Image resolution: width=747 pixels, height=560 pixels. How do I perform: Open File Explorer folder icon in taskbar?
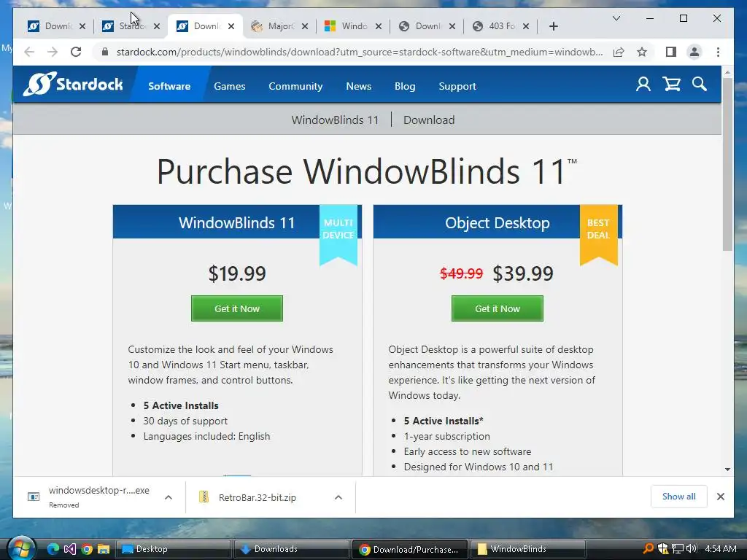tap(103, 549)
